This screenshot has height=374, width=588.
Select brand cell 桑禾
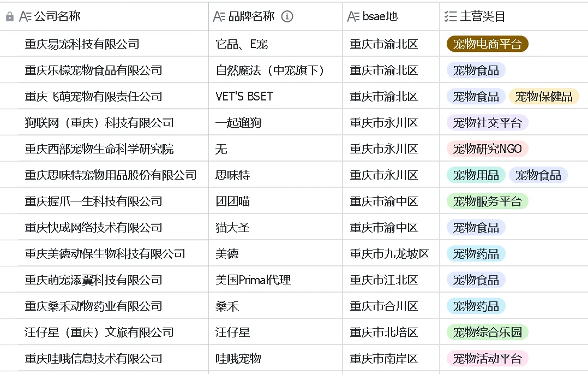pyautogui.click(x=275, y=306)
